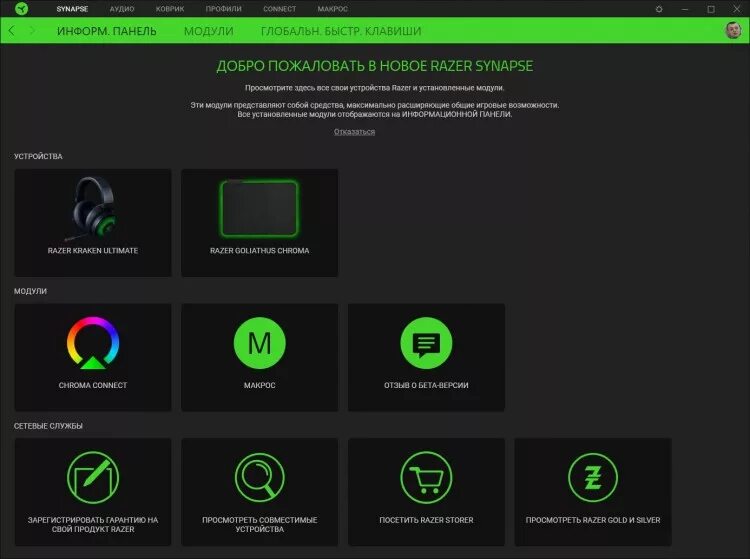Select the ГЛОБАЛЬН. БЫСТР. КЛАВИШИ sub-tab
Screen dimensions: 750x559
tap(341, 31)
